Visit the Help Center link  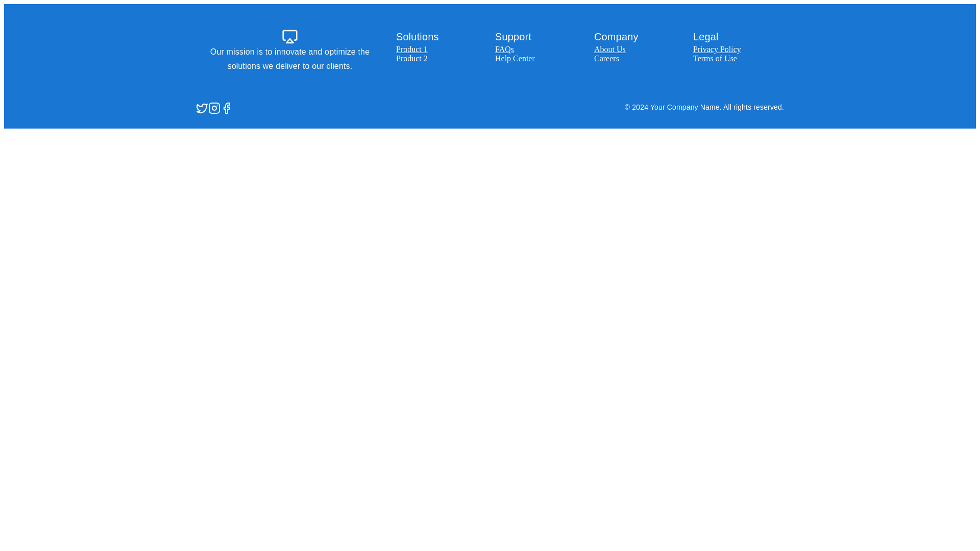[x=514, y=59]
